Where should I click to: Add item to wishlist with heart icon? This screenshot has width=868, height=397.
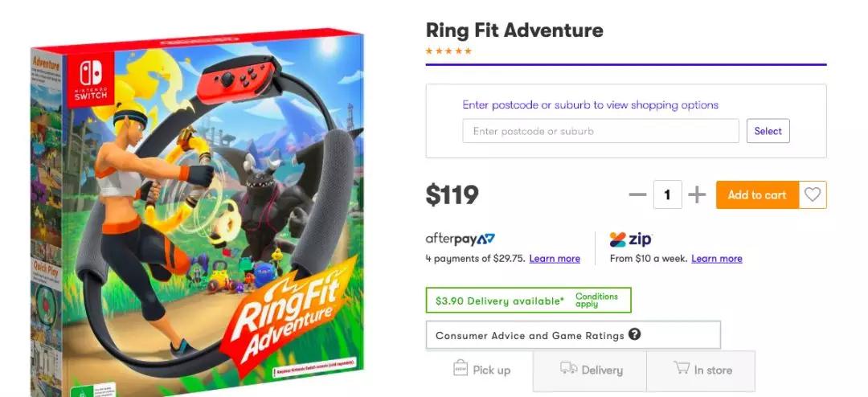pos(813,194)
